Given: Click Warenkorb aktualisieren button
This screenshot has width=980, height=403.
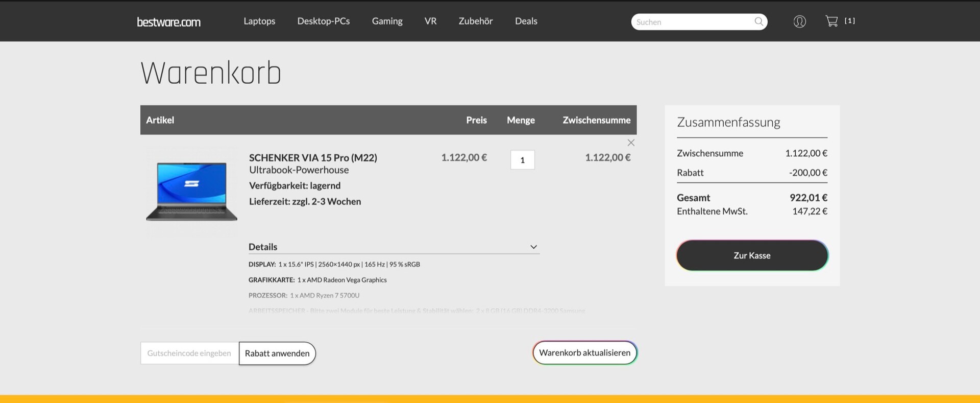Looking at the screenshot, I should tap(585, 352).
